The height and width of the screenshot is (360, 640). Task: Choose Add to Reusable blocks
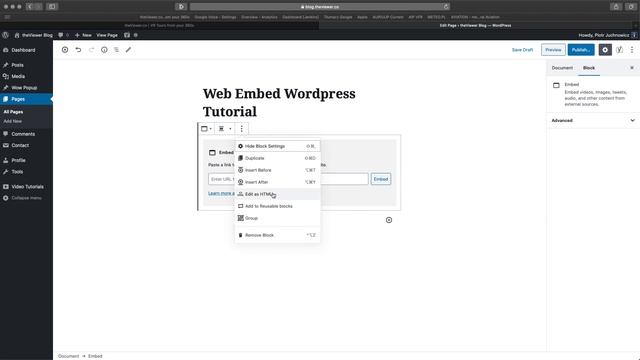[x=278, y=206]
